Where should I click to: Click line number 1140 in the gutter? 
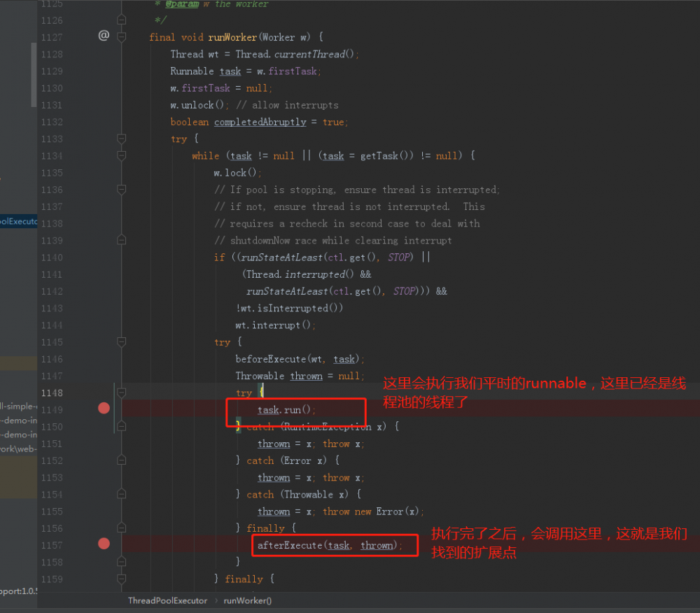[x=52, y=258]
